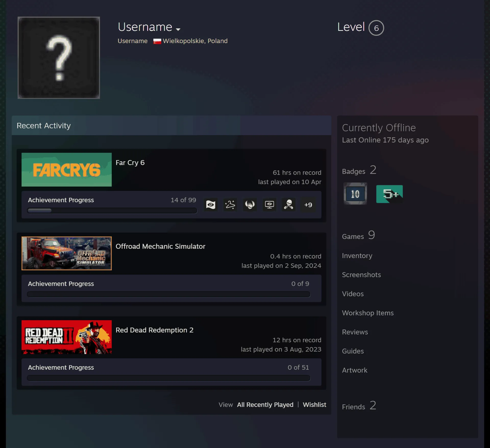Click the question mark profile avatar

point(59,58)
